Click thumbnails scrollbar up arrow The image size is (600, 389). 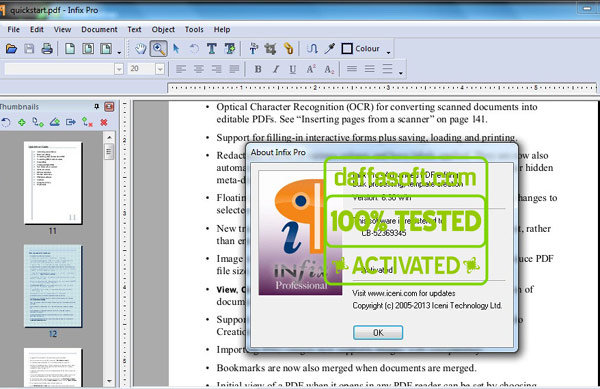coord(109,137)
